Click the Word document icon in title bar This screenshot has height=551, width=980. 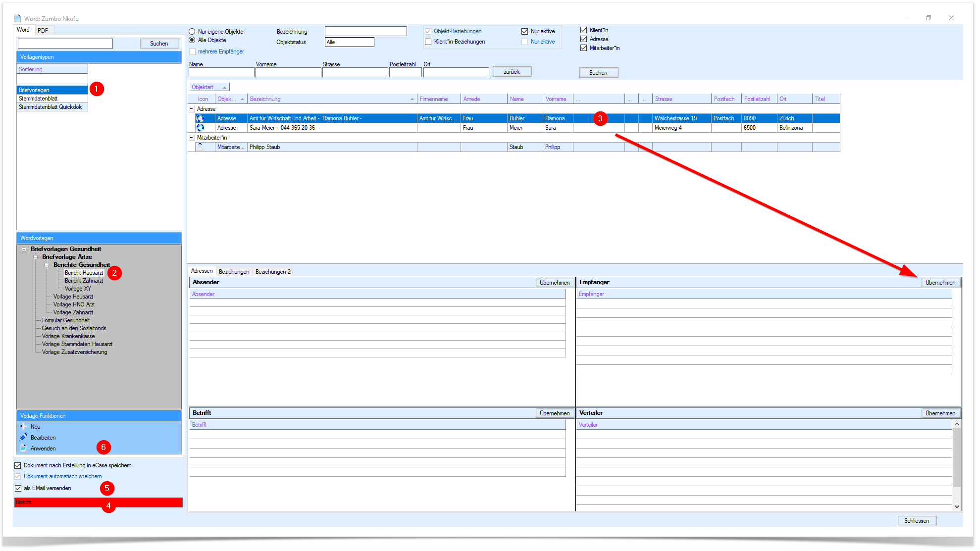[18, 18]
